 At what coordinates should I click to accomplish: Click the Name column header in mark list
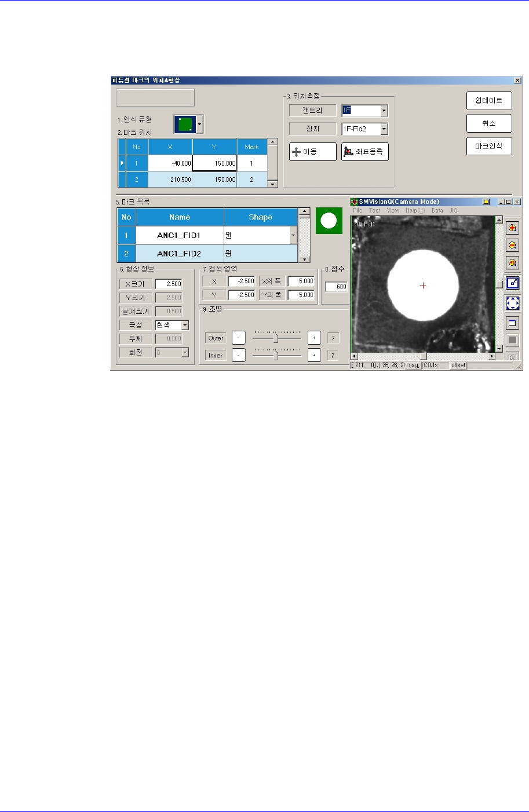(x=180, y=217)
